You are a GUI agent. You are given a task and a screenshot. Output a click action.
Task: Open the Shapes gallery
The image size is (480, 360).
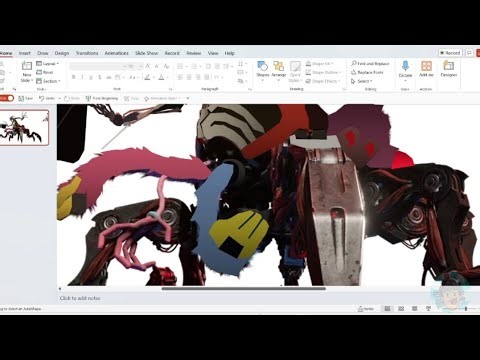(x=263, y=71)
